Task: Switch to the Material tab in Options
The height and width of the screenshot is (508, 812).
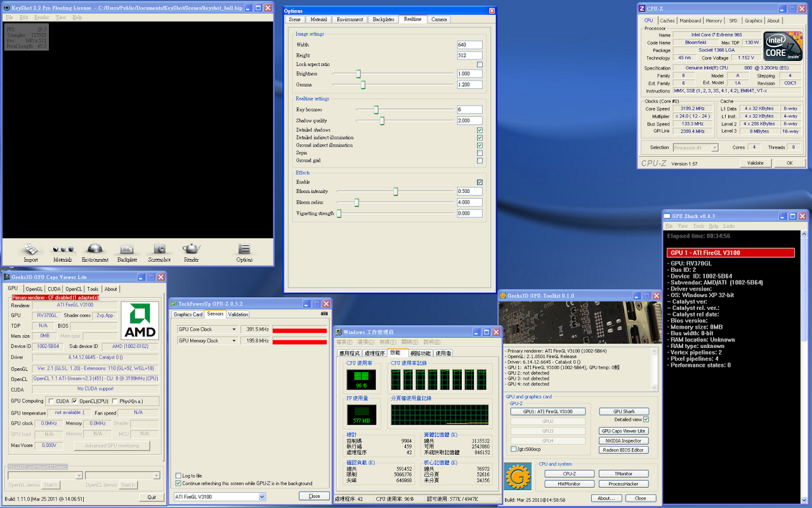Action: point(319,20)
